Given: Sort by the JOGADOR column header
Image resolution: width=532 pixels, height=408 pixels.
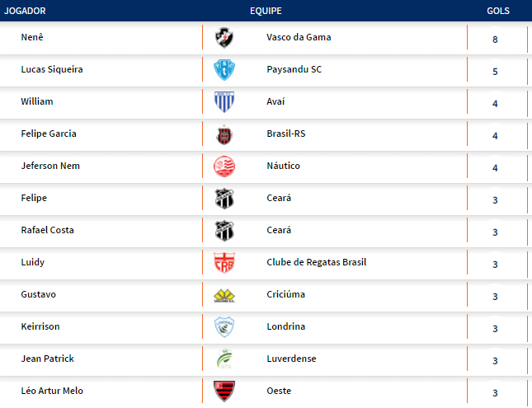Looking at the screenshot, I should (x=26, y=11).
